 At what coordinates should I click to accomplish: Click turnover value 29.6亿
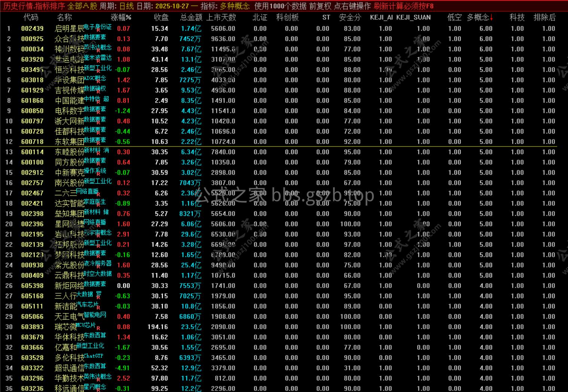pyautogui.click(x=191, y=234)
